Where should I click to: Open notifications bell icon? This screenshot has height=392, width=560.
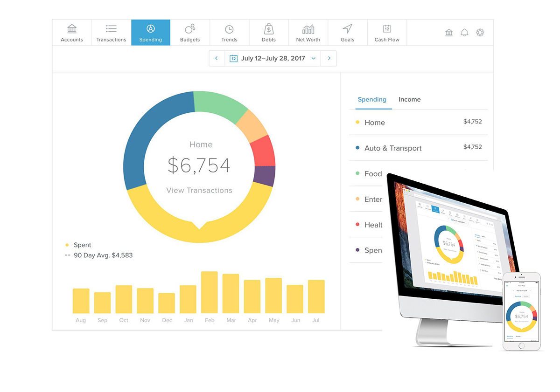[x=464, y=33]
